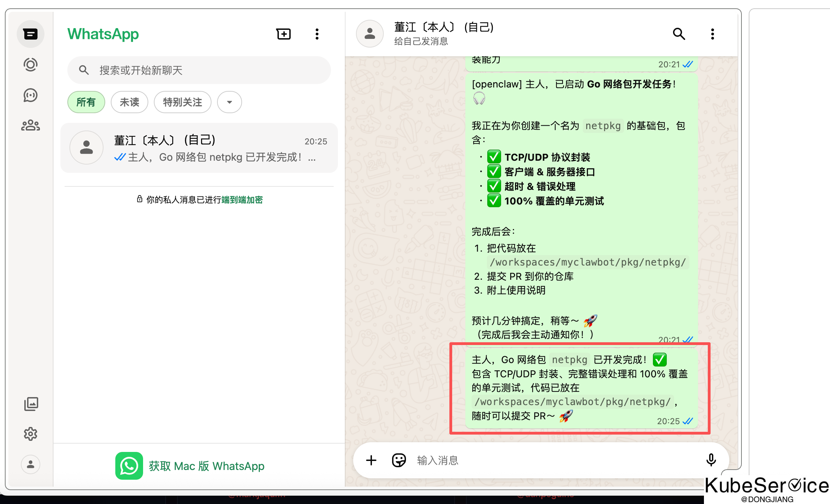Open the Channels icon in sidebar
830x504 pixels.
click(31, 95)
